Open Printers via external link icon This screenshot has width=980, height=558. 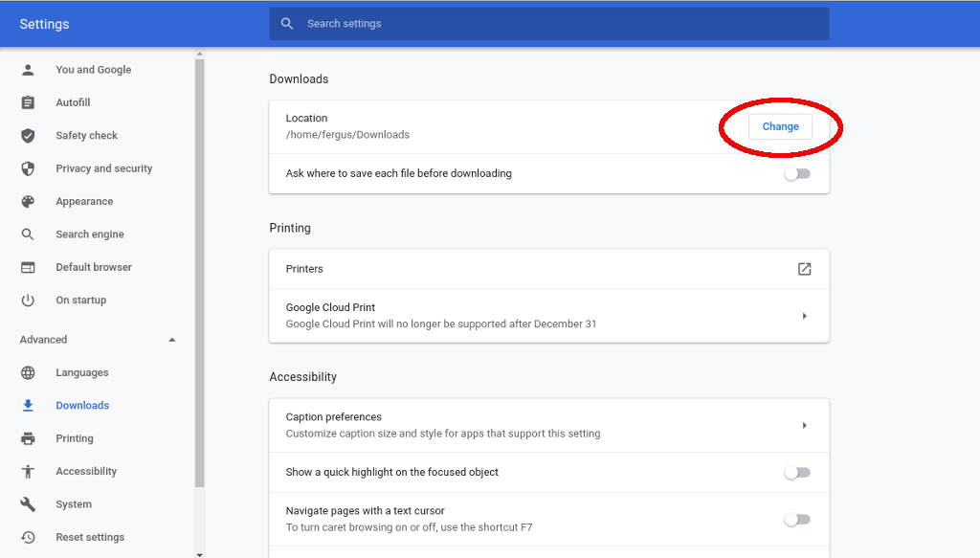[804, 269]
